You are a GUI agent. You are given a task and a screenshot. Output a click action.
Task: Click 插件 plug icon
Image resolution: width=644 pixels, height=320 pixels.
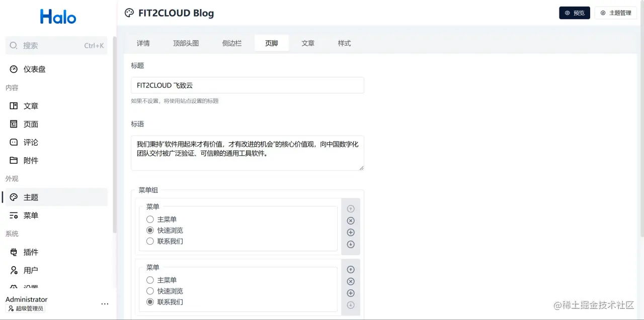14,252
